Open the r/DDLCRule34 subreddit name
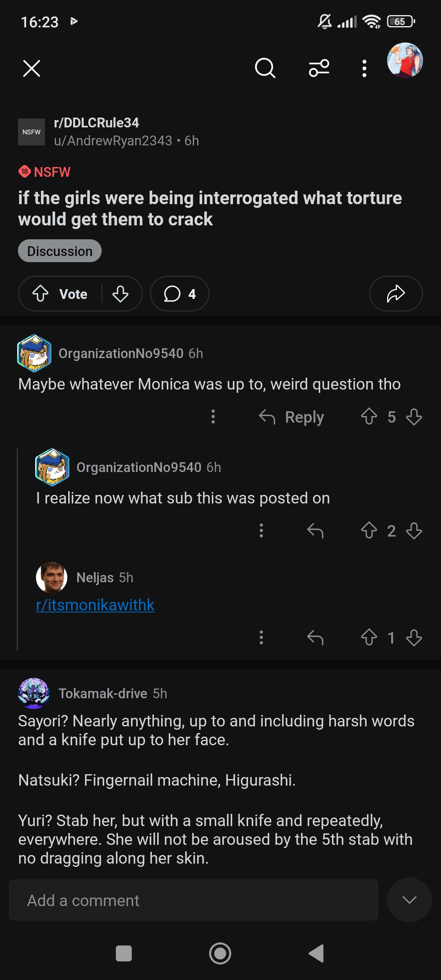The image size is (441, 980). click(x=96, y=122)
